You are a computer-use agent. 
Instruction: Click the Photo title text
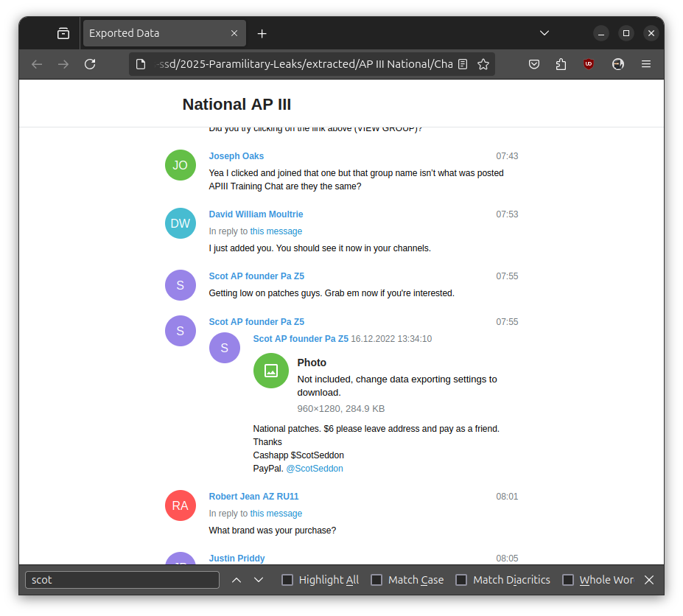[312, 363]
